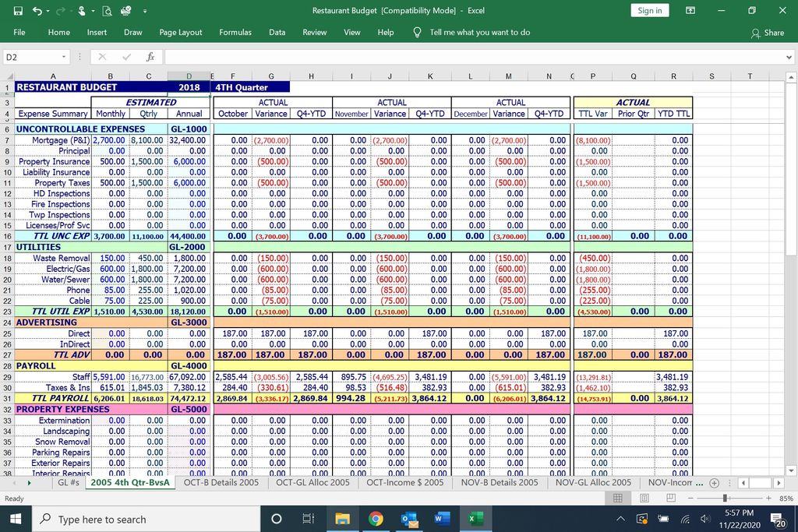Expand the formula bar with the chevron
The height and width of the screenshot is (532, 798).
tap(789, 57)
